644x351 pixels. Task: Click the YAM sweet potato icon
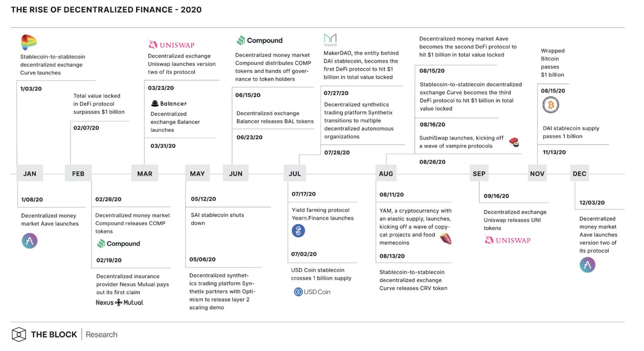pyautogui.click(x=446, y=239)
